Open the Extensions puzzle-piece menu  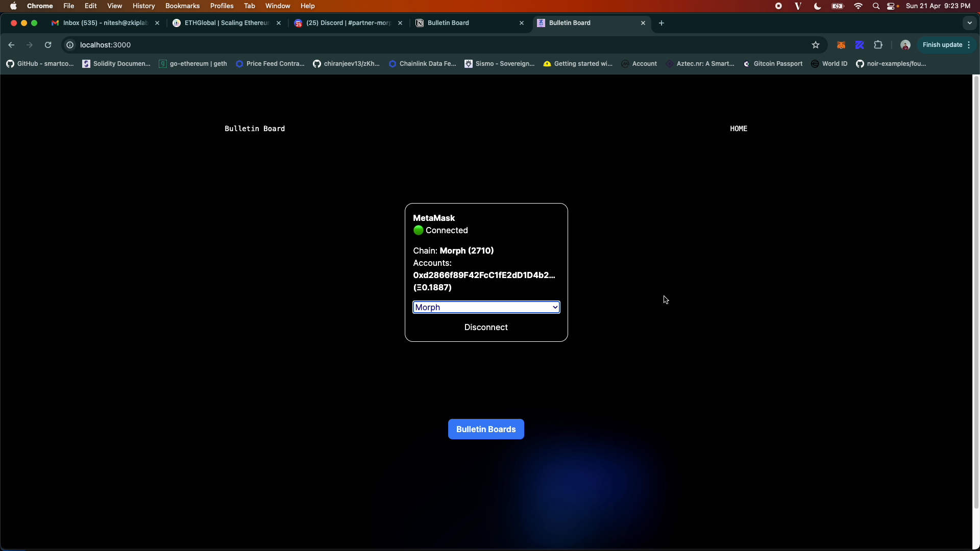878,45
